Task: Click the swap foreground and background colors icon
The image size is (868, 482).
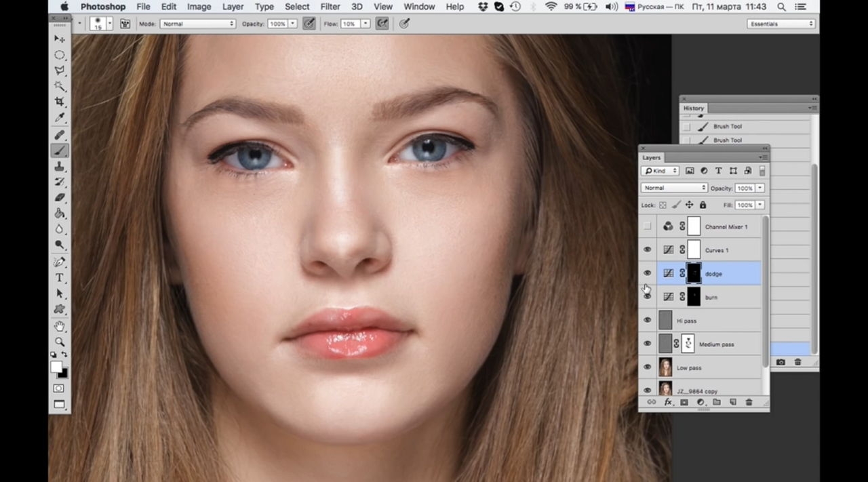Action: click(x=65, y=355)
